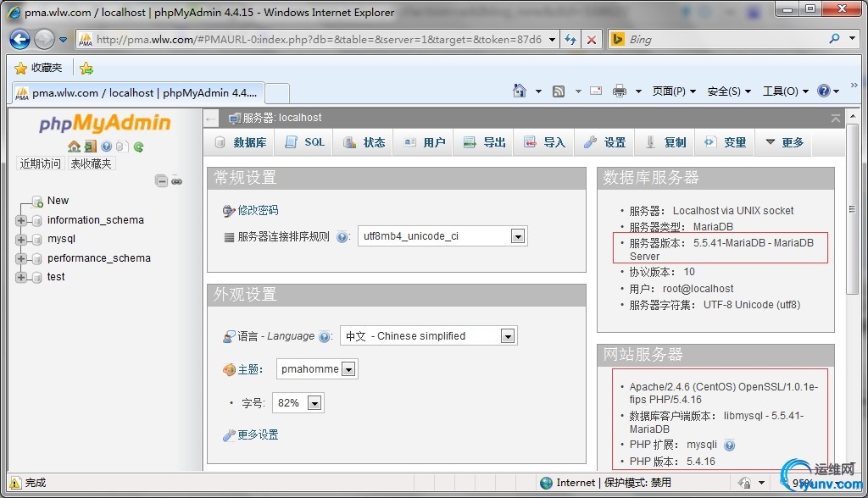The width and height of the screenshot is (868, 498).
Task: Open the 工具(O) Tools menu
Action: (x=786, y=91)
